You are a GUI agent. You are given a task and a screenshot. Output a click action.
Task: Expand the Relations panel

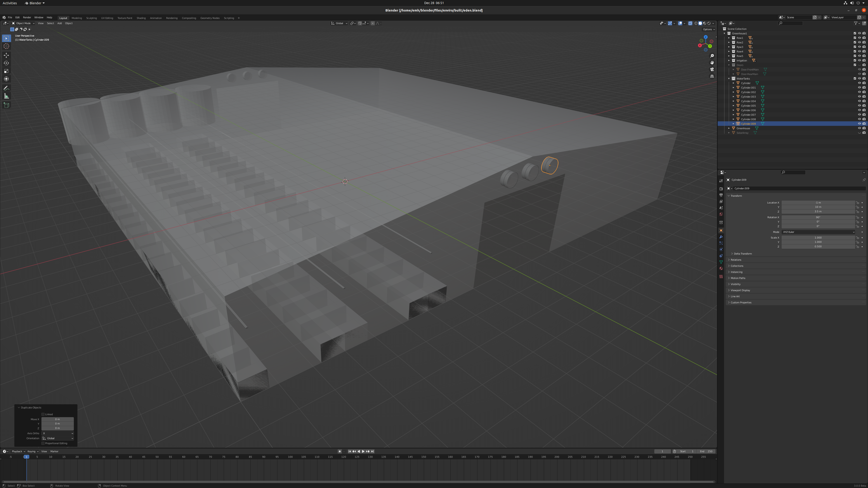pyautogui.click(x=736, y=260)
